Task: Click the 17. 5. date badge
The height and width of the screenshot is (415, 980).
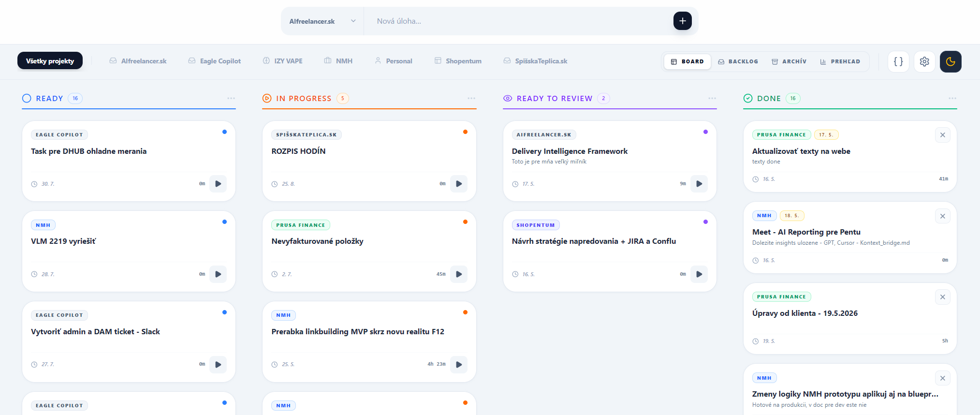Action: click(826, 135)
